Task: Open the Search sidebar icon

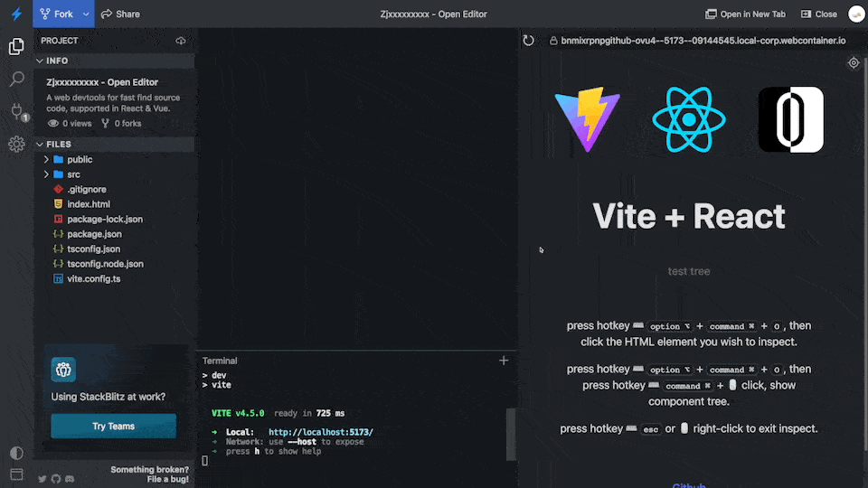Action: tap(16, 79)
